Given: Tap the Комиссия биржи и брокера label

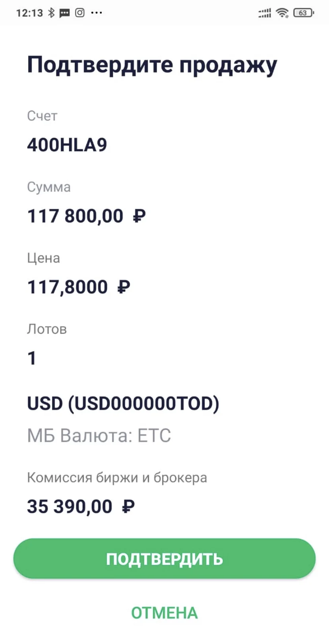Looking at the screenshot, I should click(117, 478).
